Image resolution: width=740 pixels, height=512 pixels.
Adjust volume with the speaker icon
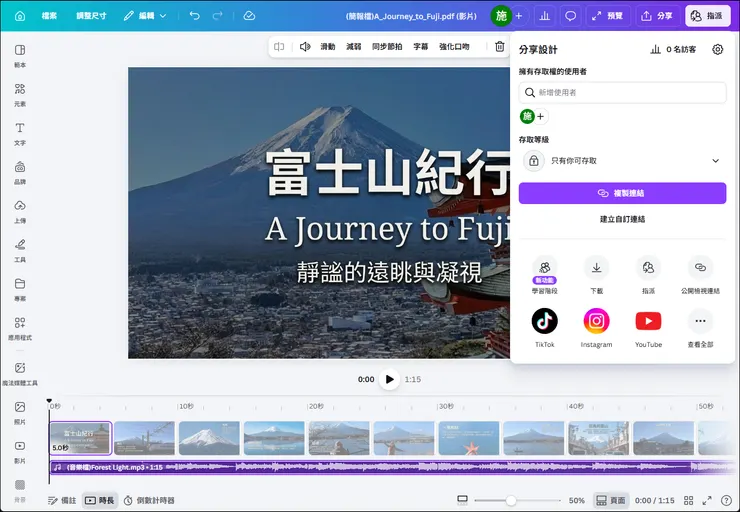click(305, 47)
